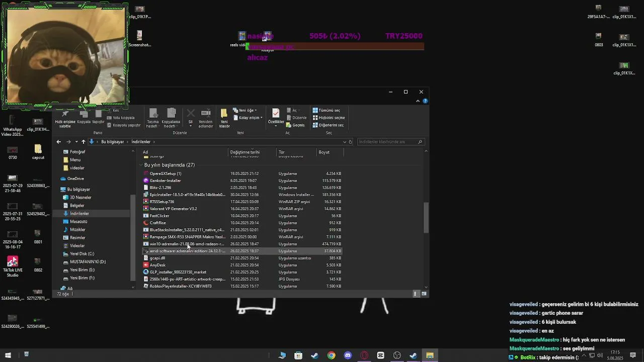The image size is (644, 362).
Task: Expand address bar history dropdown
Action: click(x=345, y=142)
